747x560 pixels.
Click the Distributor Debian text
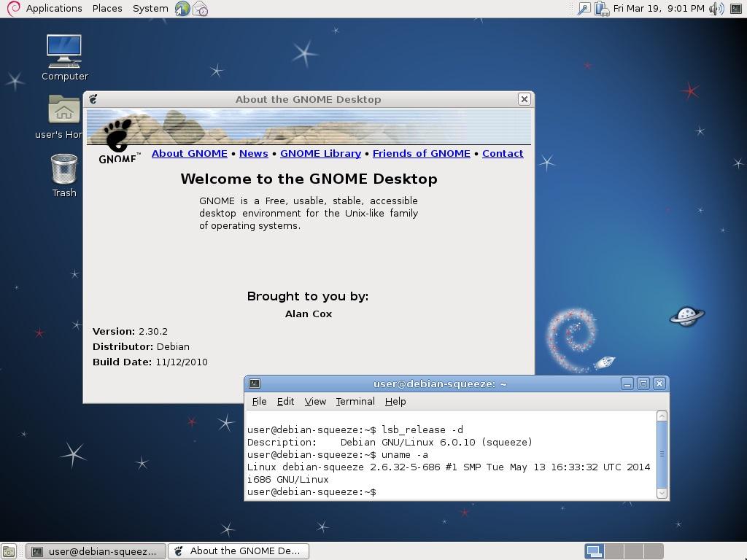(x=141, y=346)
